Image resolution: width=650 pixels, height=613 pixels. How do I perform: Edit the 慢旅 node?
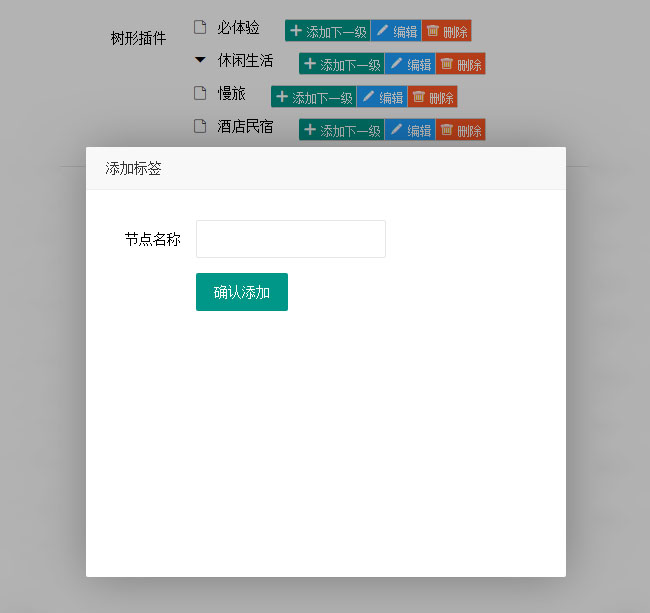[382, 97]
